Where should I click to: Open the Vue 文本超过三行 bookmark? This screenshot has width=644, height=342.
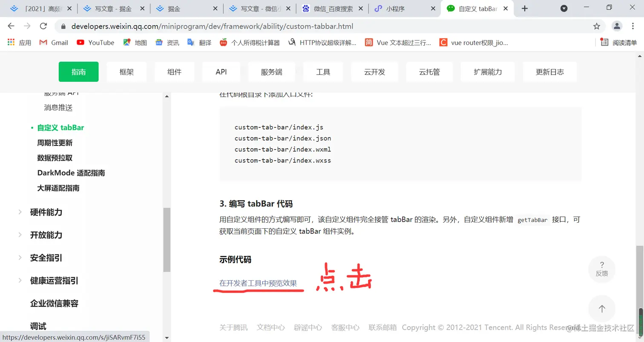tap(398, 42)
